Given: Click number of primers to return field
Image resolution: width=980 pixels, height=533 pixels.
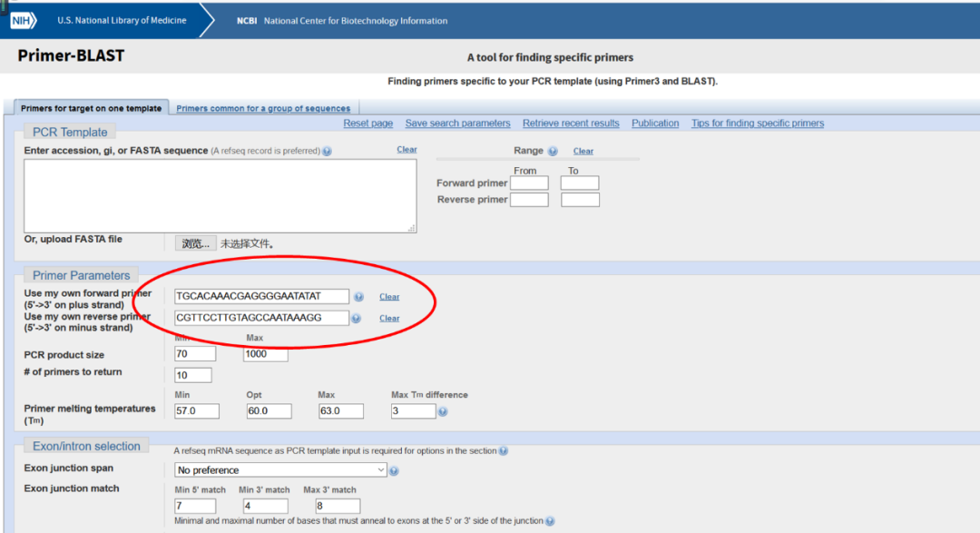Looking at the screenshot, I should click(x=193, y=375).
